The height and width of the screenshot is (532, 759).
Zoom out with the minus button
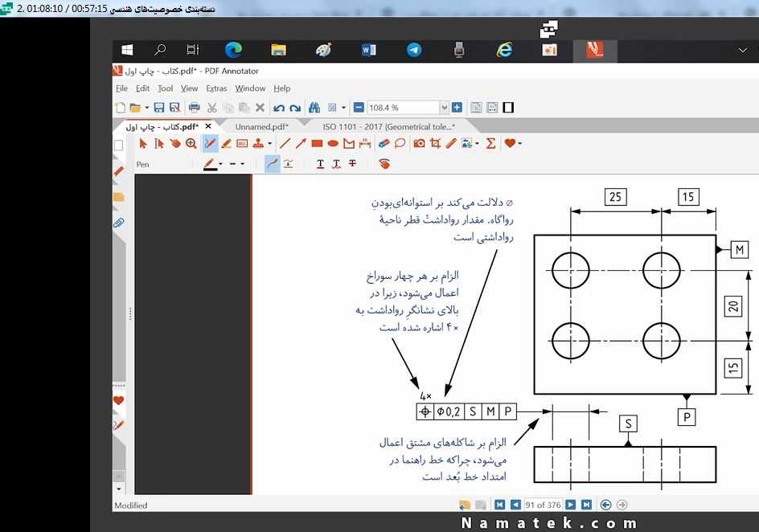click(x=359, y=108)
